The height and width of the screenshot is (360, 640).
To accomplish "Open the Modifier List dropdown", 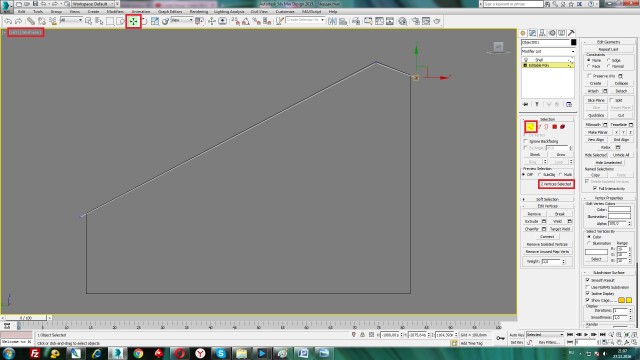I will pos(548,51).
